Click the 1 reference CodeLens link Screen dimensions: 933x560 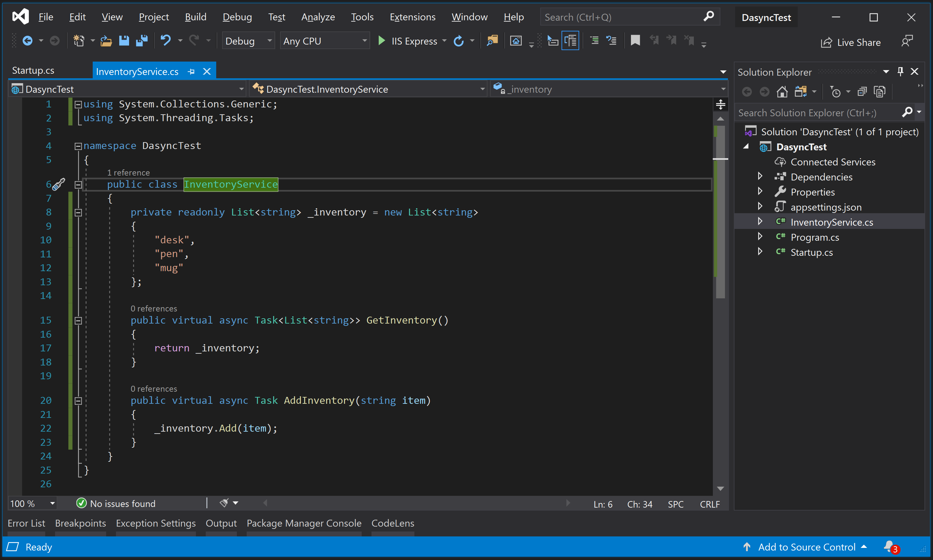128,173
